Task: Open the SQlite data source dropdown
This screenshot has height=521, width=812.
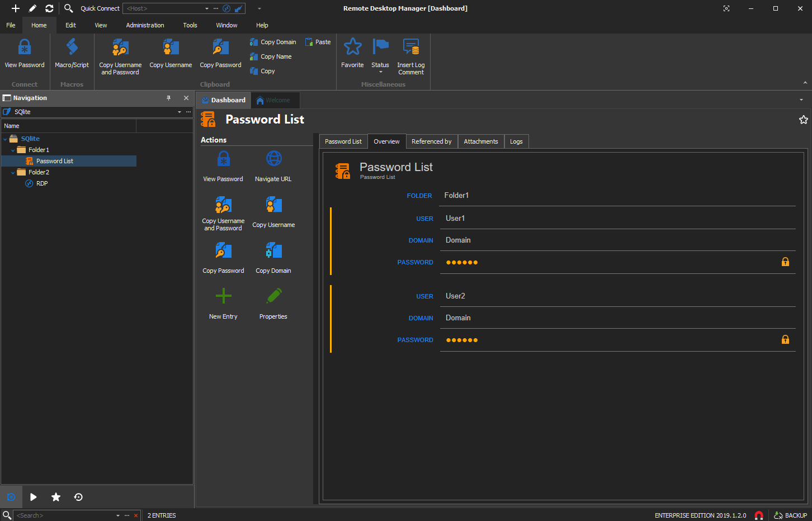Action: point(180,112)
